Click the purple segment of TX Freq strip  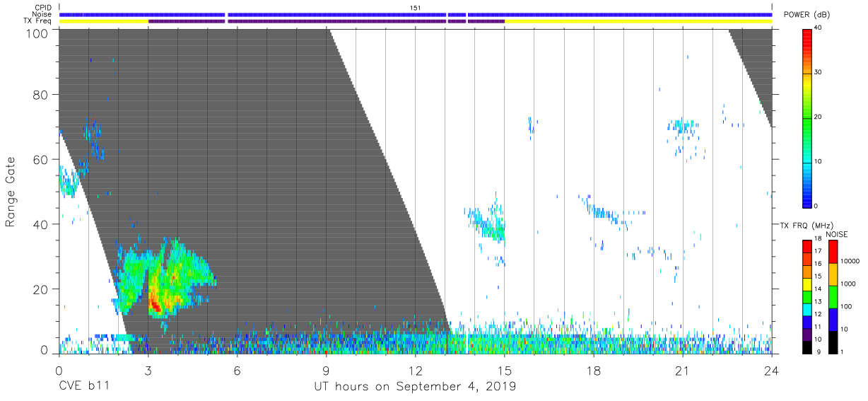point(327,21)
